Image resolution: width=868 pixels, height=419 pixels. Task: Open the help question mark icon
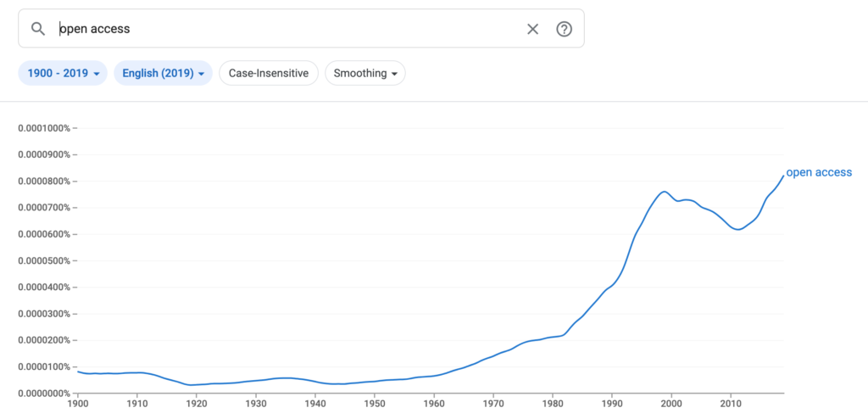(x=564, y=29)
